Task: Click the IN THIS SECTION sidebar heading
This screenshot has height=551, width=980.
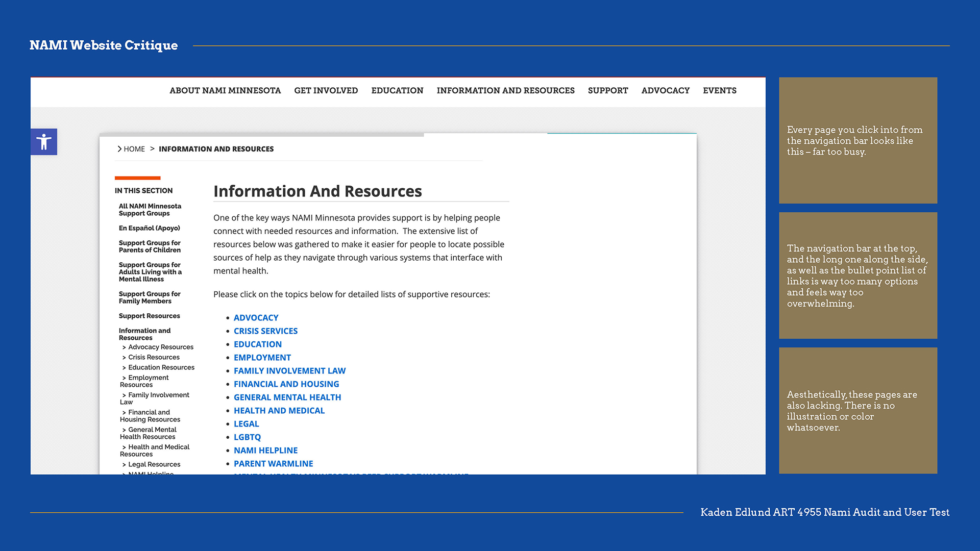Action: (x=143, y=191)
